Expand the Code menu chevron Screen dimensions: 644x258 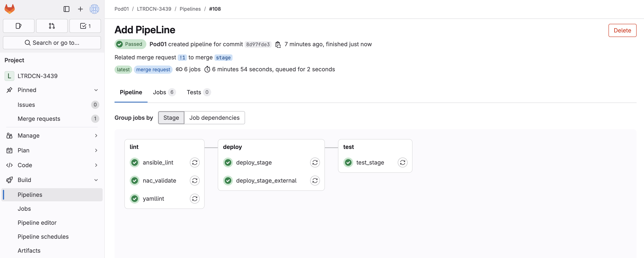coord(96,165)
